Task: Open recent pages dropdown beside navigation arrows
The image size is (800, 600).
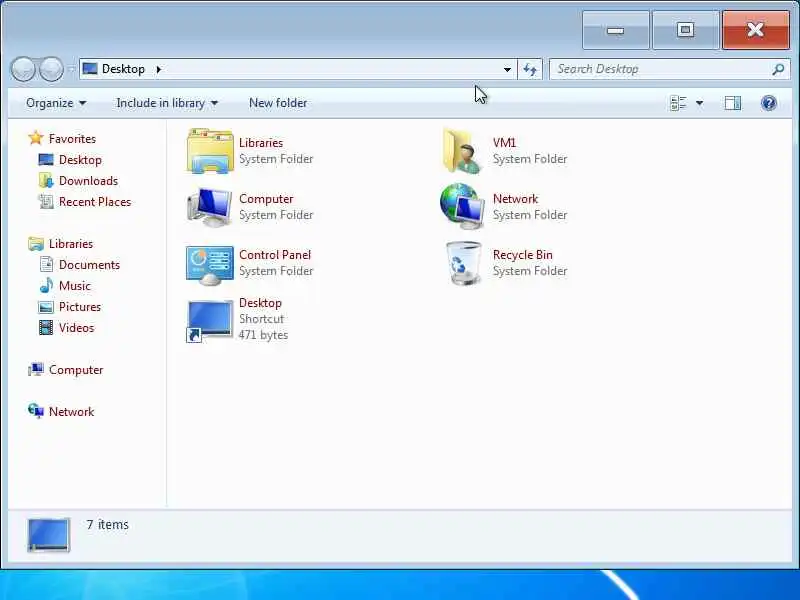Action: 71,69
